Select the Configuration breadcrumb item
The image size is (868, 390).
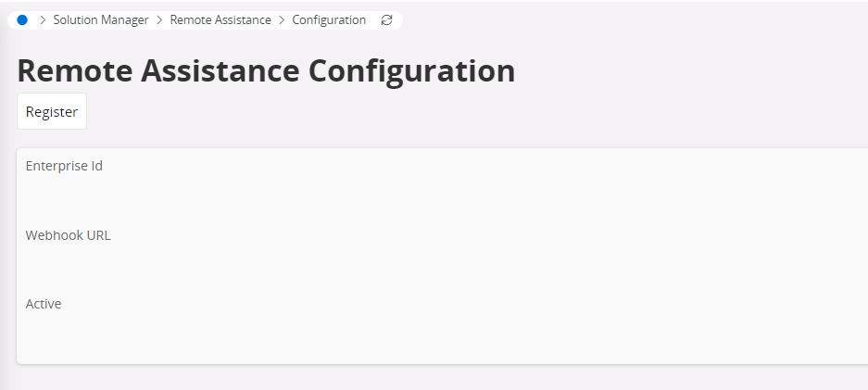click(x=329, y=19)
